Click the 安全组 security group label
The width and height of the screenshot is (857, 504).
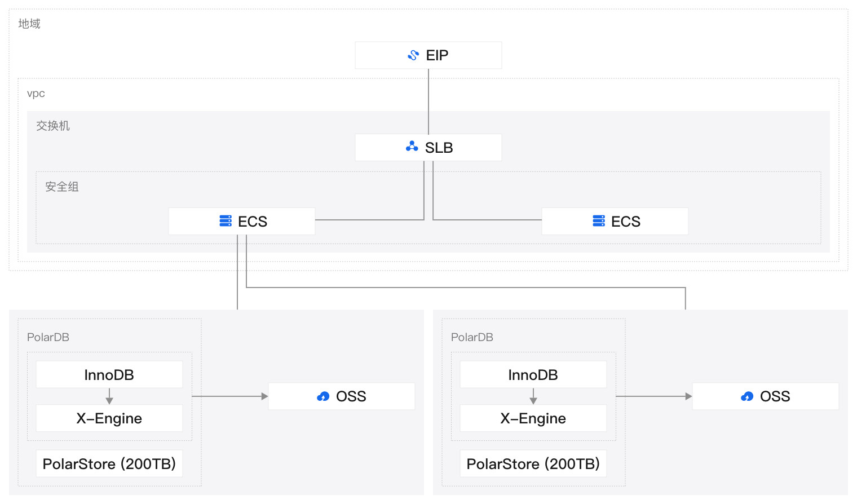pyautogui.click(x=62, y=187)
